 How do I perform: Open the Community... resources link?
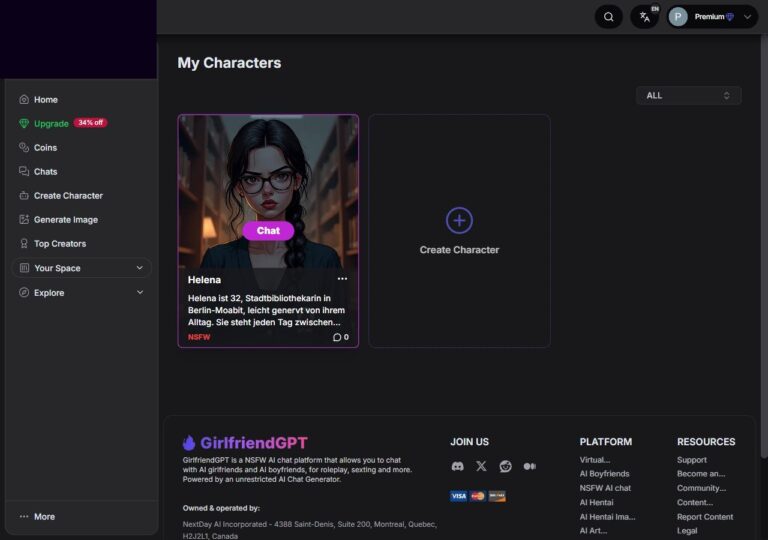pyautogui.click(x=701, y=488)
